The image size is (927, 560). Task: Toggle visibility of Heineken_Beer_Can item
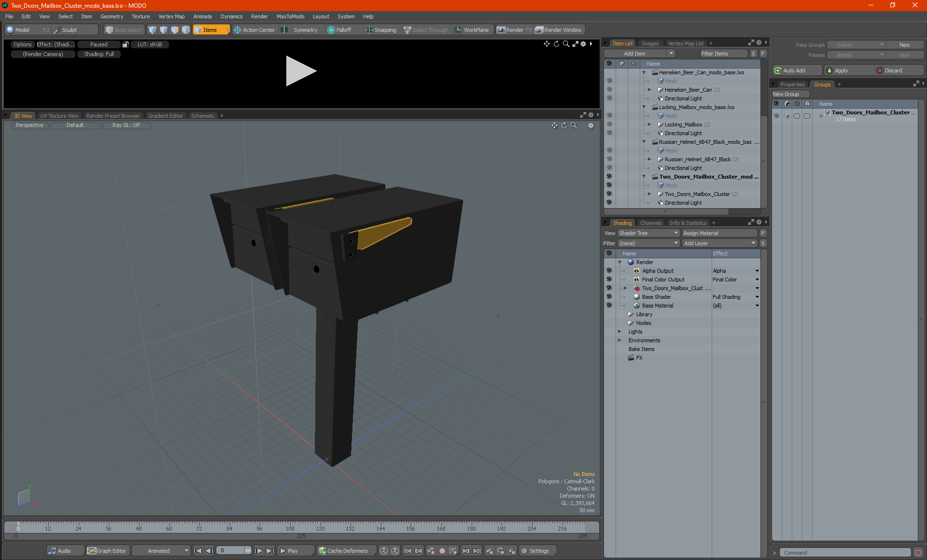(609, 90)
